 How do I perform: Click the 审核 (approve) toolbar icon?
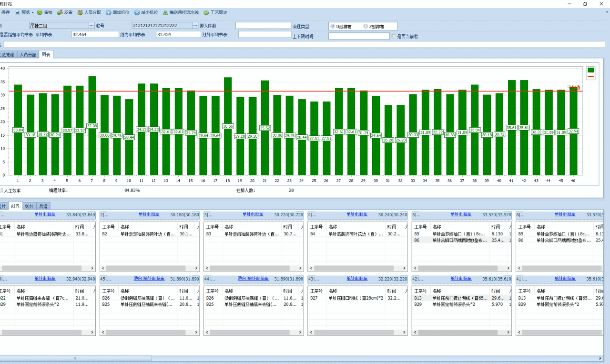tap(40, 12)
